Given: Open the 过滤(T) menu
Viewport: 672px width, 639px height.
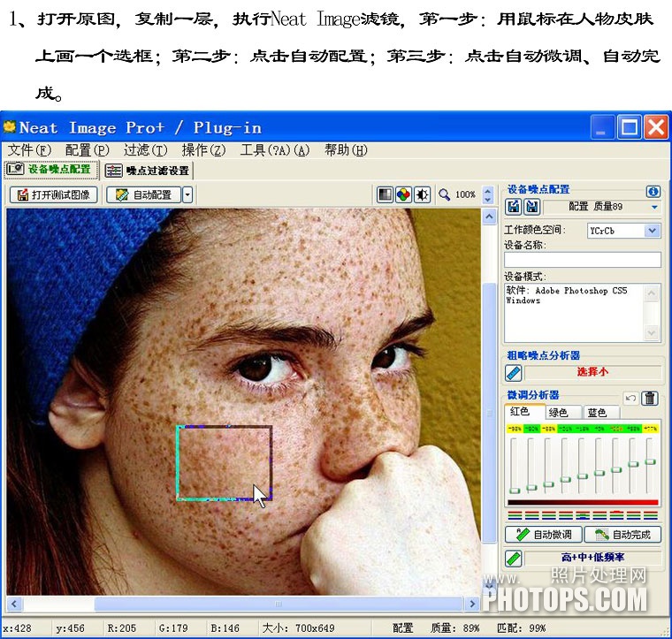Looking at the screenshot, I should click(145, 150).
